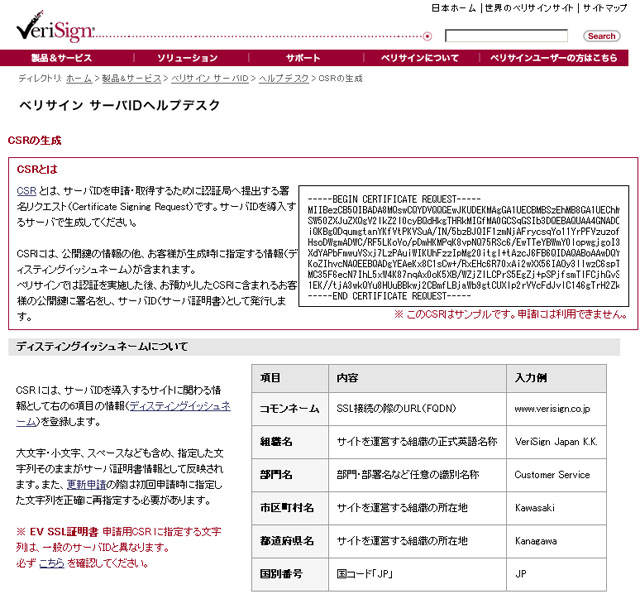This screenshot has width=640, height=594.
Task: Focus the site search input field
Action: point(506,36)
